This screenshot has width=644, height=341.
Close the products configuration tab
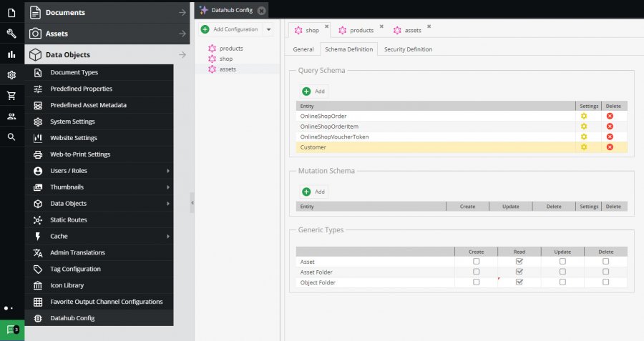coord(381,26)
